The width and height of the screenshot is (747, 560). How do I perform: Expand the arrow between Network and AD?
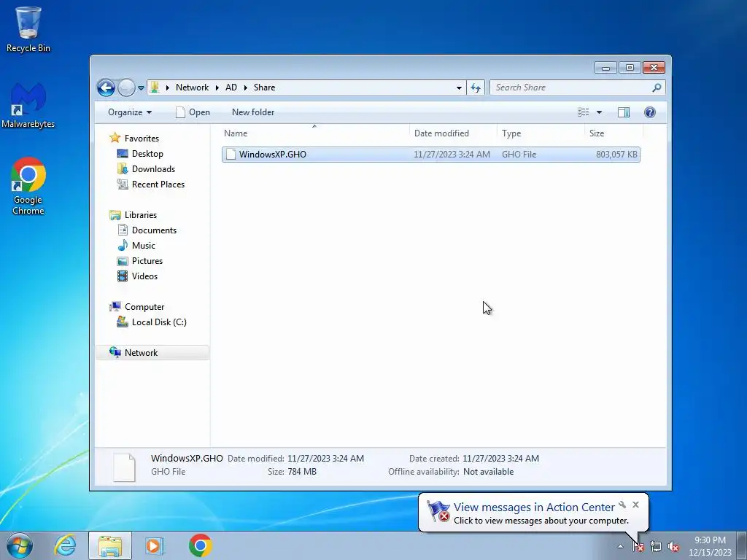217,87
